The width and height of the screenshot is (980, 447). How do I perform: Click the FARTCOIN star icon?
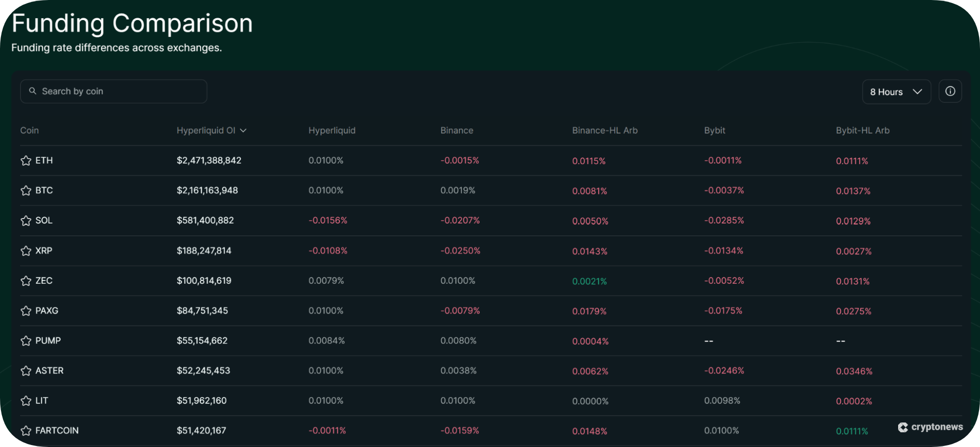coord(26,431)
